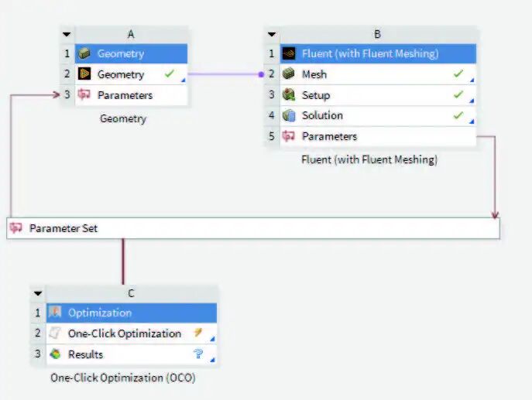This screenshot has width=532, height=400.
Task: Click the Fluent logo icon in system B header
Action: (289, 53)
